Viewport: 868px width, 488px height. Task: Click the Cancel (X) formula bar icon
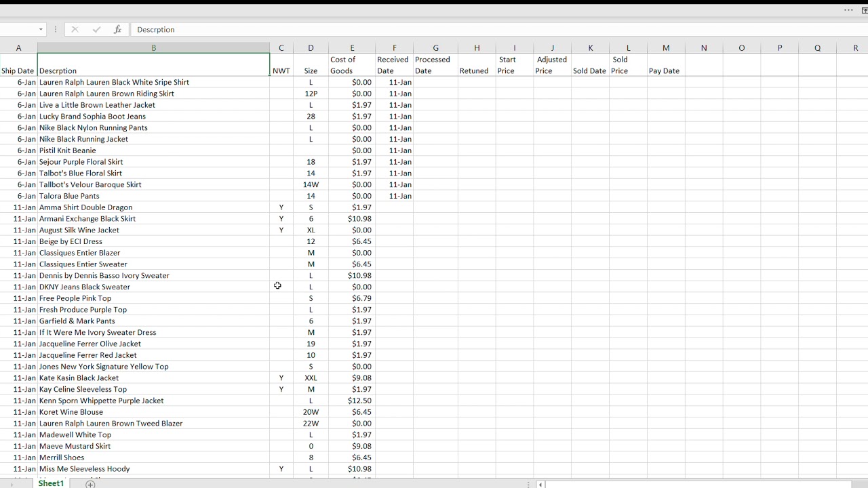coord(75,30)
